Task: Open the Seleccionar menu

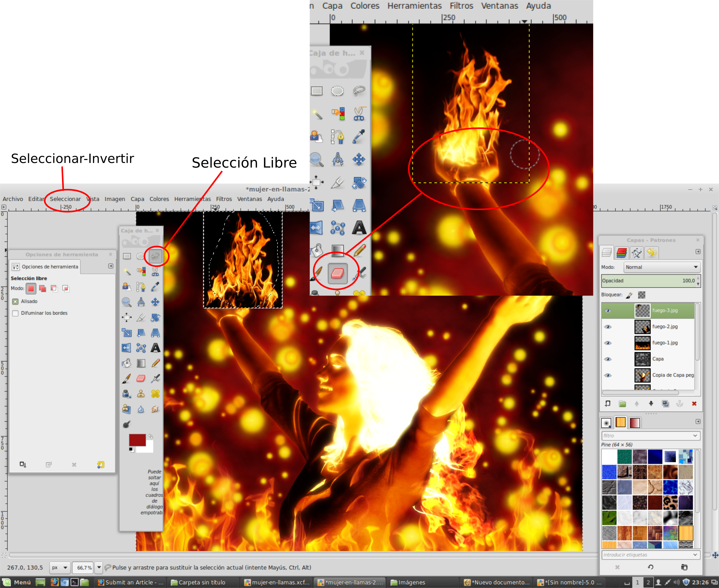Action: (65, 199)
